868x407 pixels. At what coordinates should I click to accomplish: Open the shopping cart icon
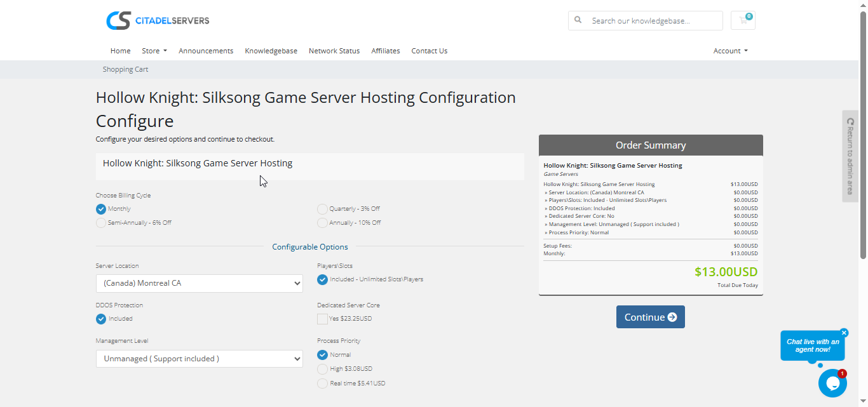(743, 20)
